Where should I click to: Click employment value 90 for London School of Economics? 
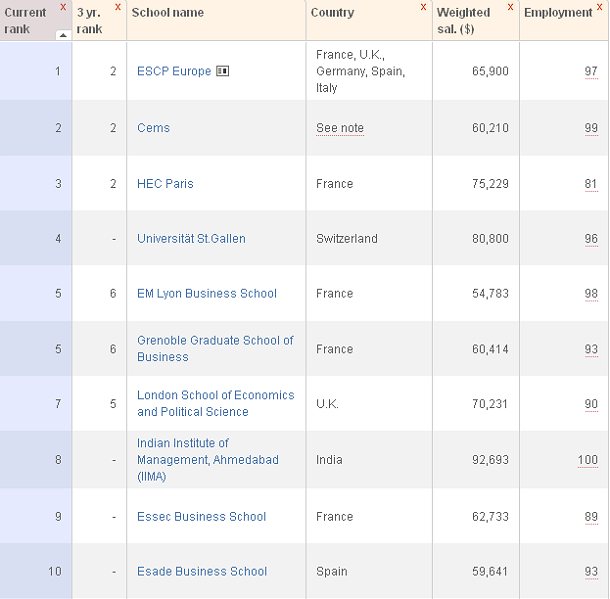point(591,404)
